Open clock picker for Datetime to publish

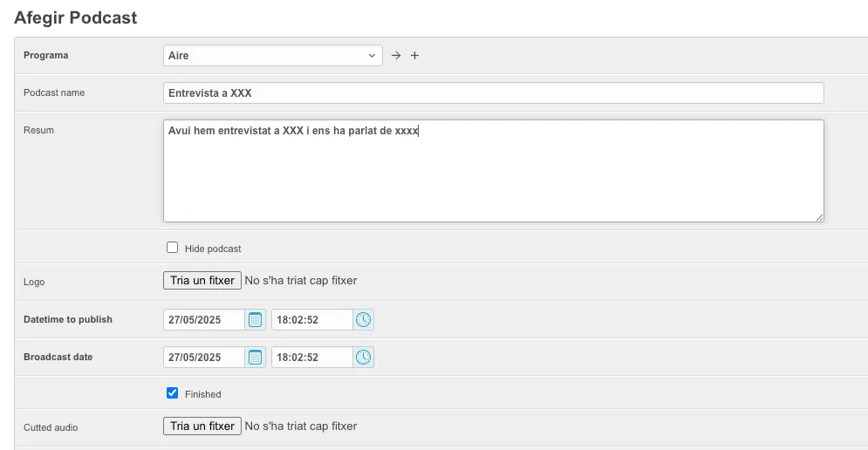364,320
